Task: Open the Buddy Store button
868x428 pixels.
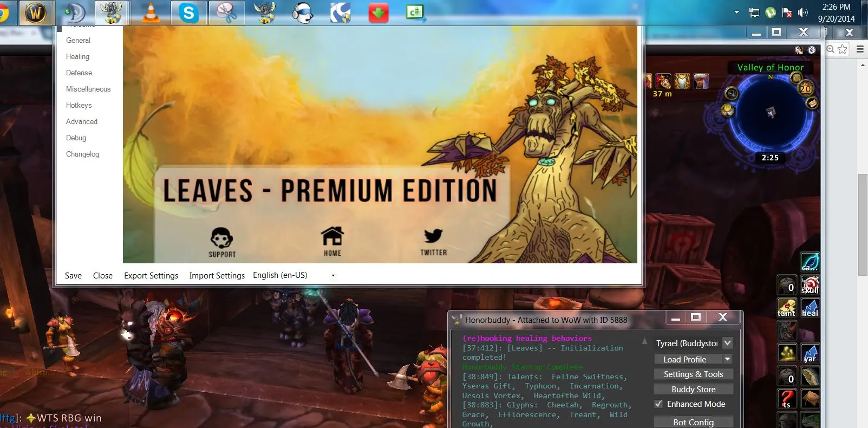Action: pos(694,390)
